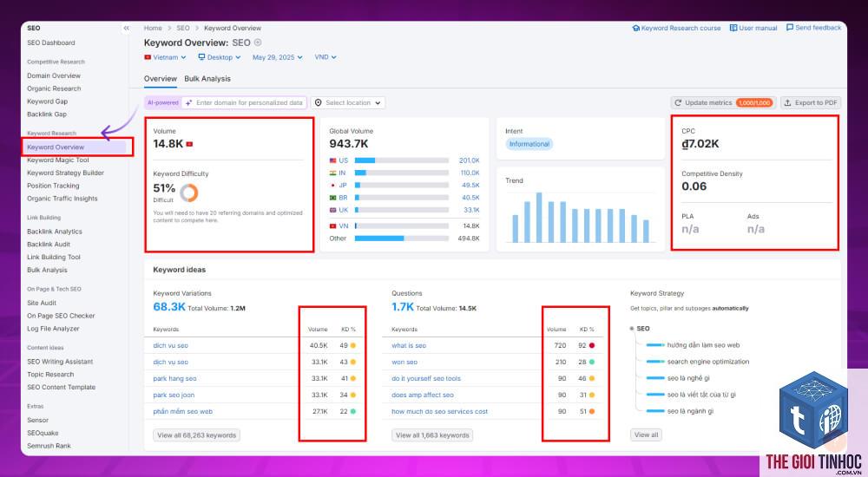Open the 'what is seo' question link
The width and height of the screenshot is (868, 477).
(x=409, y=345)
